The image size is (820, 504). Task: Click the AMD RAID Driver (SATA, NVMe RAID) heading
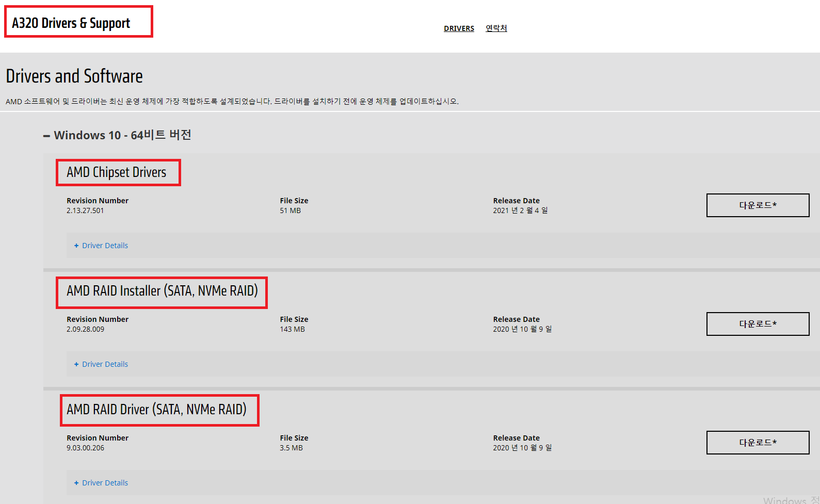(156, 410)
